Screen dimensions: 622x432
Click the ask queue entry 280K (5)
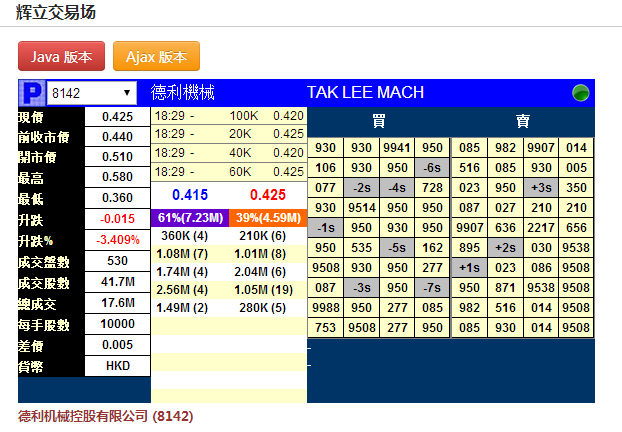coord(263,308)
